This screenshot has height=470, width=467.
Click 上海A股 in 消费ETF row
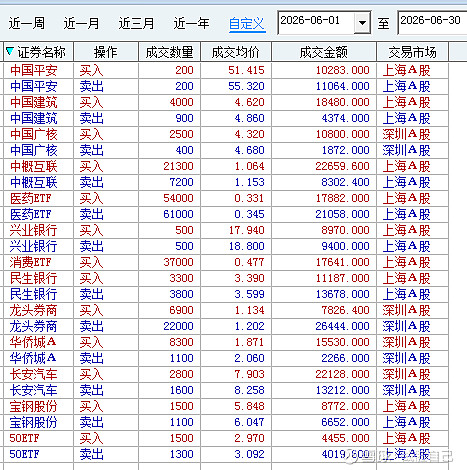[x=406, y=262]
